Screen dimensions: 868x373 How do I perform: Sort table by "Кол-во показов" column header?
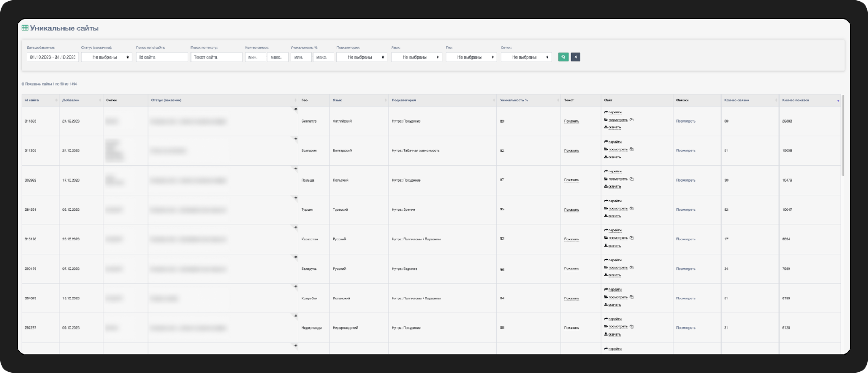795,100
